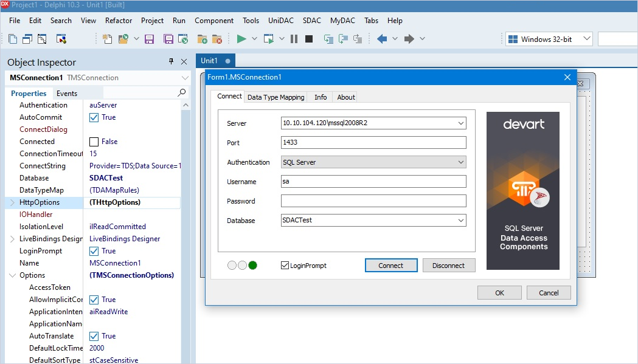Switch to the Data Type Mapping tab
Image resolution: width=638 pixels, height=364 pixels.
[276, 97]
